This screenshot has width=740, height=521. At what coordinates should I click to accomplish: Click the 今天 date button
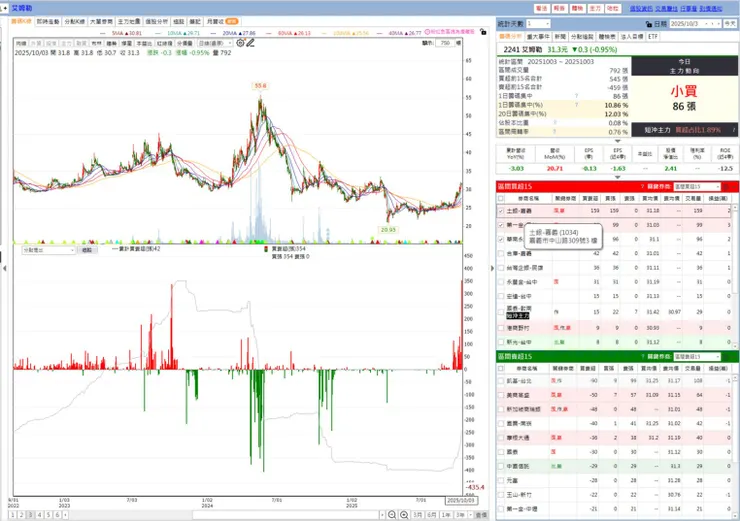pyautogui.click(x=730, y=24)
